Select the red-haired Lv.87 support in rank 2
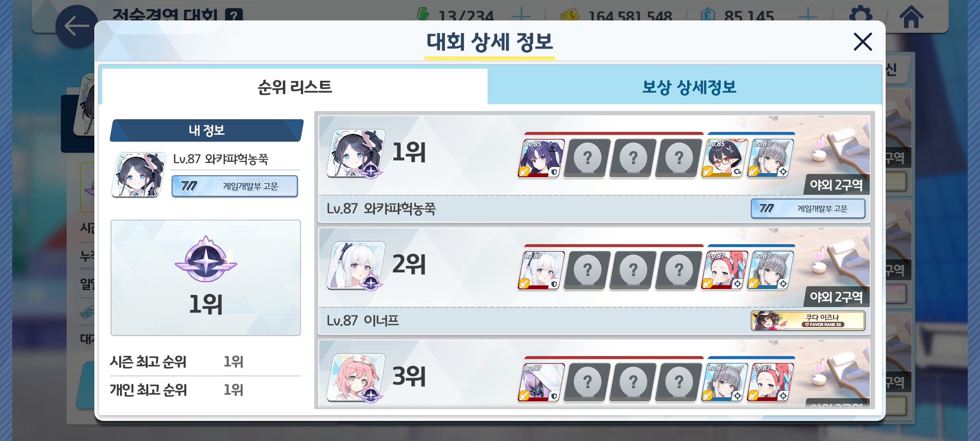This screenshot has width=980, height=441. coord(724,270)
